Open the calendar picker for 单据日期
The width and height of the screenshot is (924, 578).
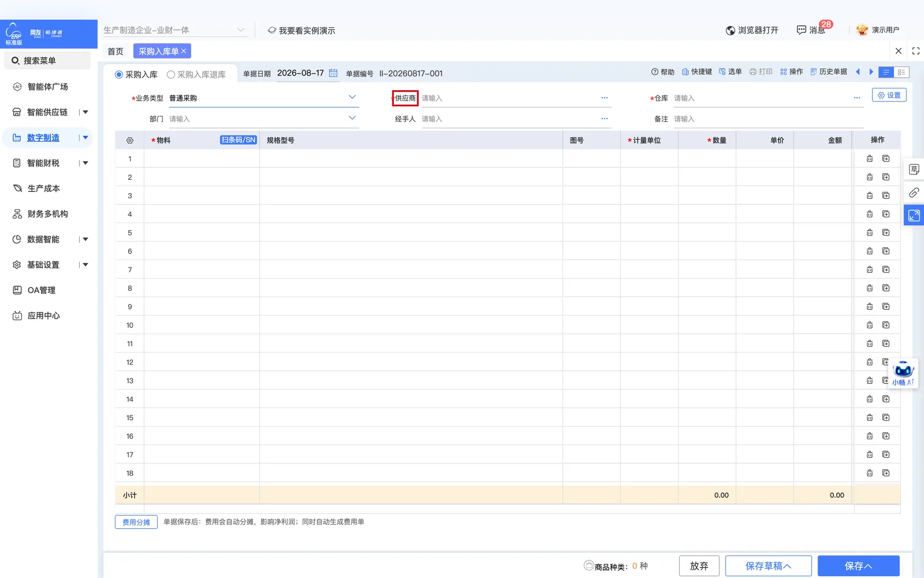333,73
